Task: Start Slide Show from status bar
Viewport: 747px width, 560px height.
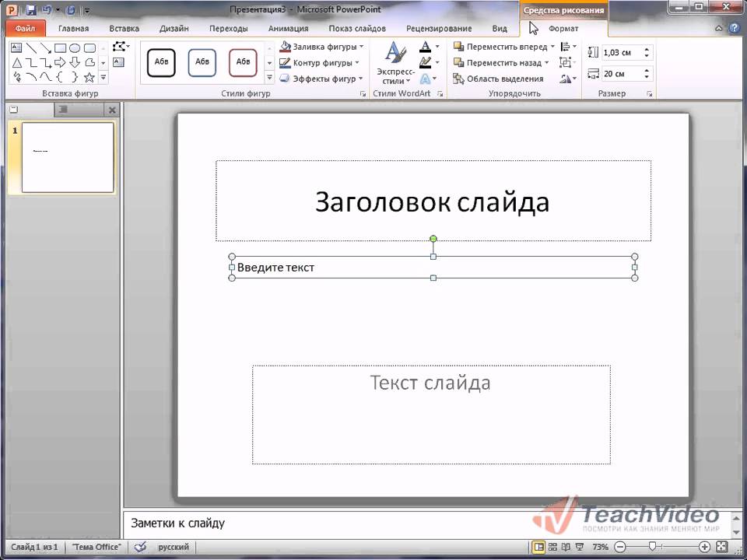Action: pyautogui.click(x=580, y=547)
